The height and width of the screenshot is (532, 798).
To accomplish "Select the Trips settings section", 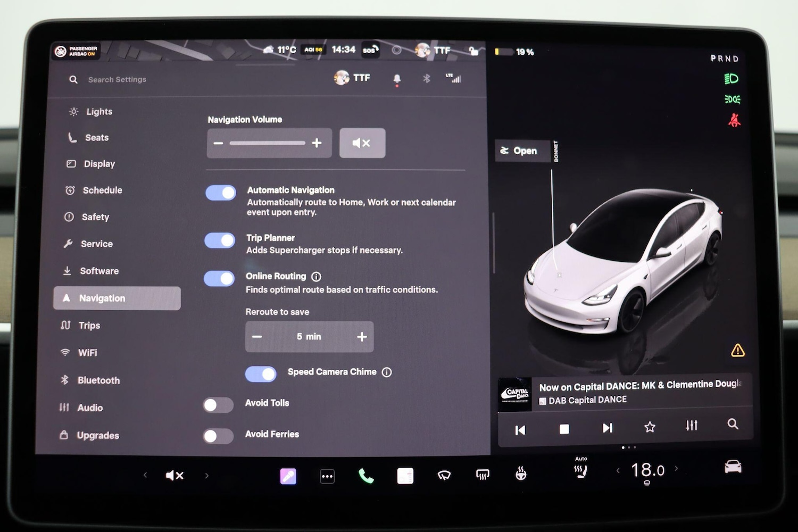I will point(89,325).
